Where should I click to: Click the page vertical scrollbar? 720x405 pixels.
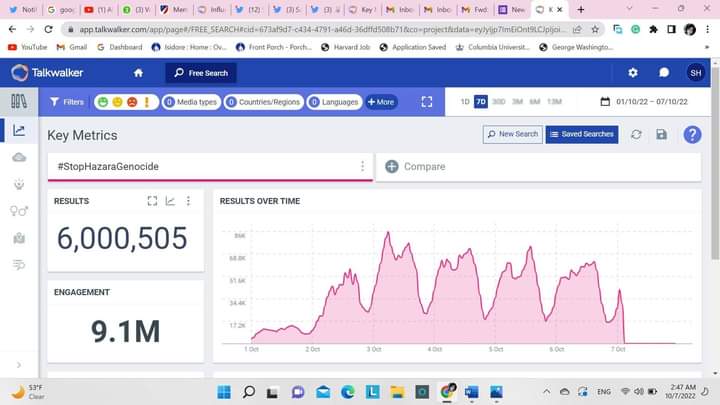(x=715, y=161)
